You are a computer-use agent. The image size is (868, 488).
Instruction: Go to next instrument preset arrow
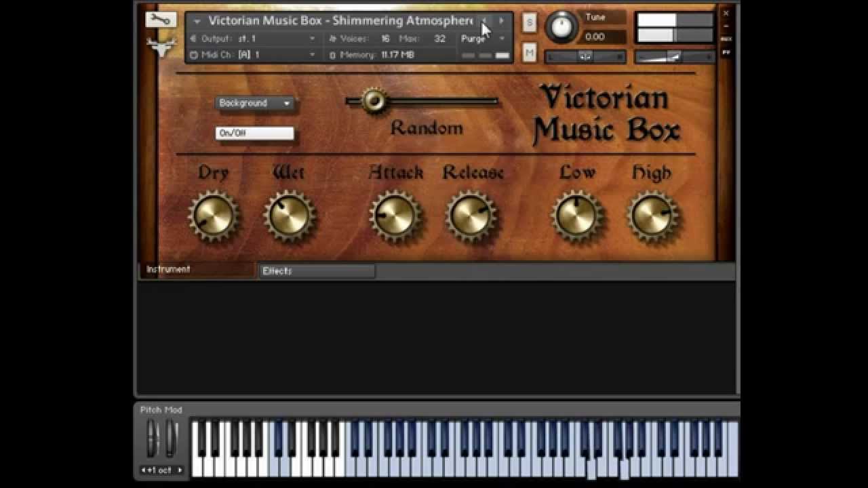coord(501,21)
